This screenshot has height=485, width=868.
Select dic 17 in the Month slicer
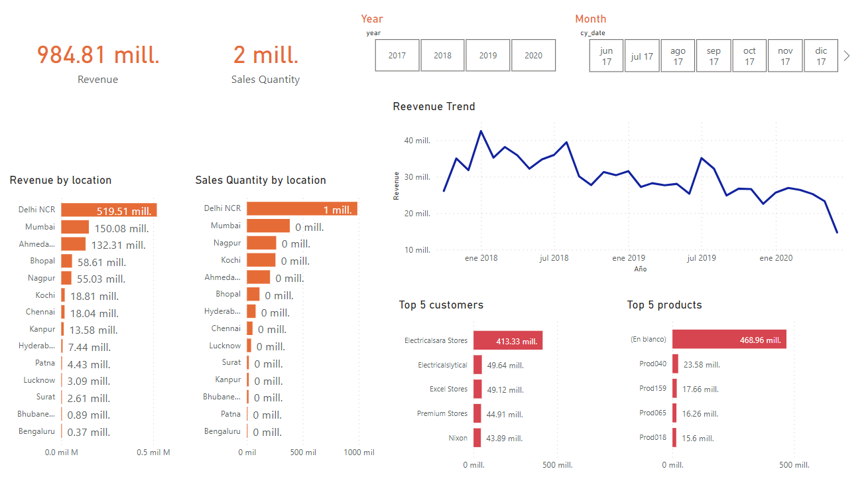click(x=820, y=55)
